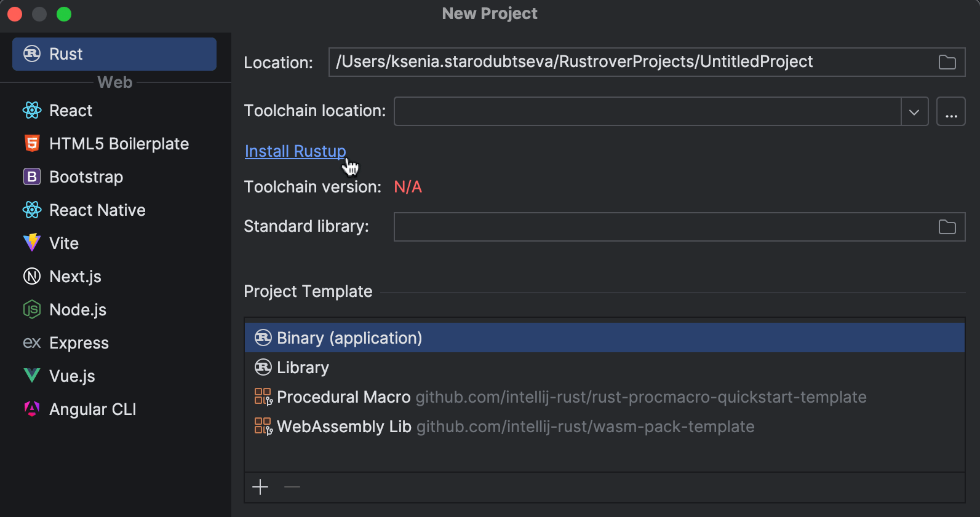Add a new project template
Screen dimensions: 980x517
point(260,487)
